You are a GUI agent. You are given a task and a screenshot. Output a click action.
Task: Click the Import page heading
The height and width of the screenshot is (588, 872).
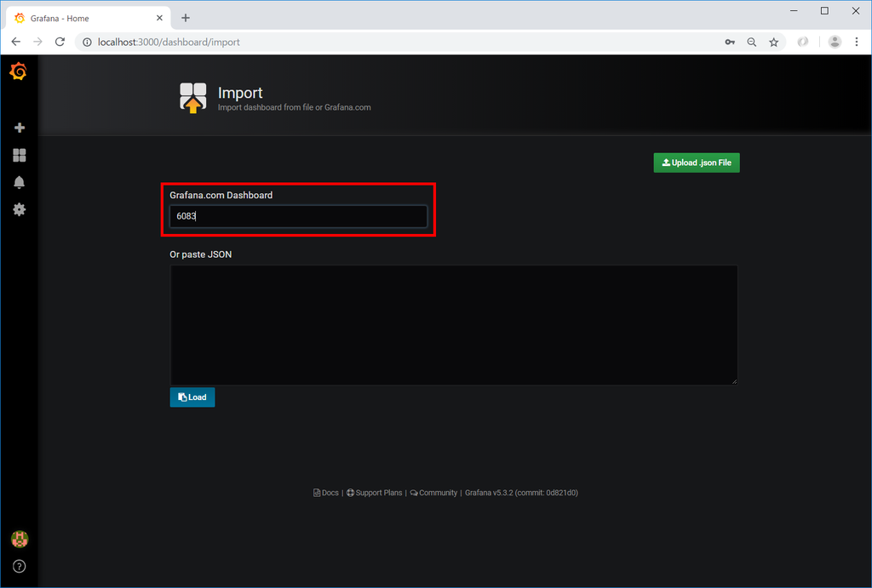coord(240,93)
